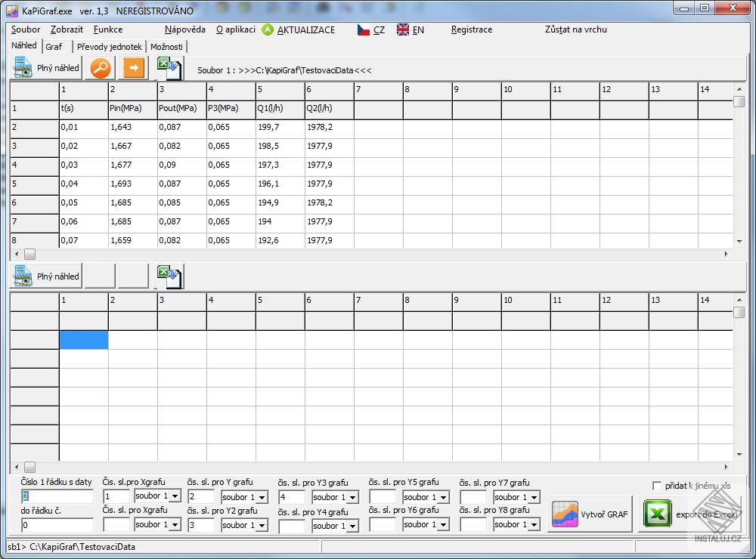Click the orange right-arrow icon
The width and height of the screenshot is (756, 559).
(134, 68)
